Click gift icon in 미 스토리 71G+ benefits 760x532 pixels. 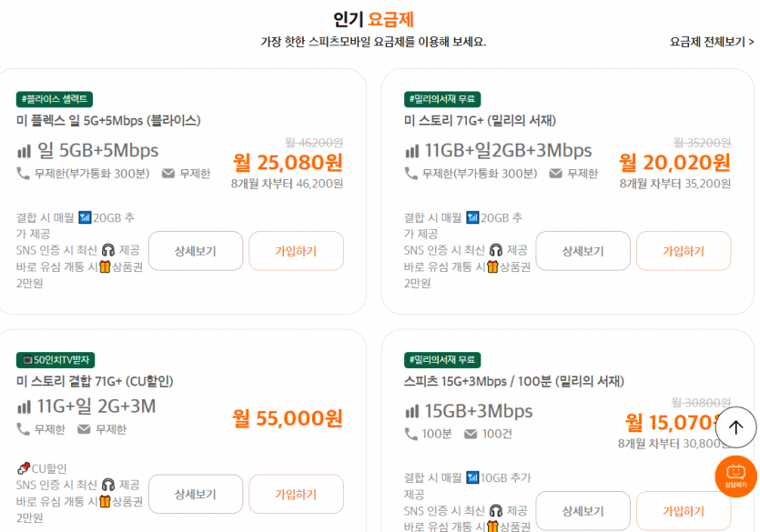coord(492,266)
